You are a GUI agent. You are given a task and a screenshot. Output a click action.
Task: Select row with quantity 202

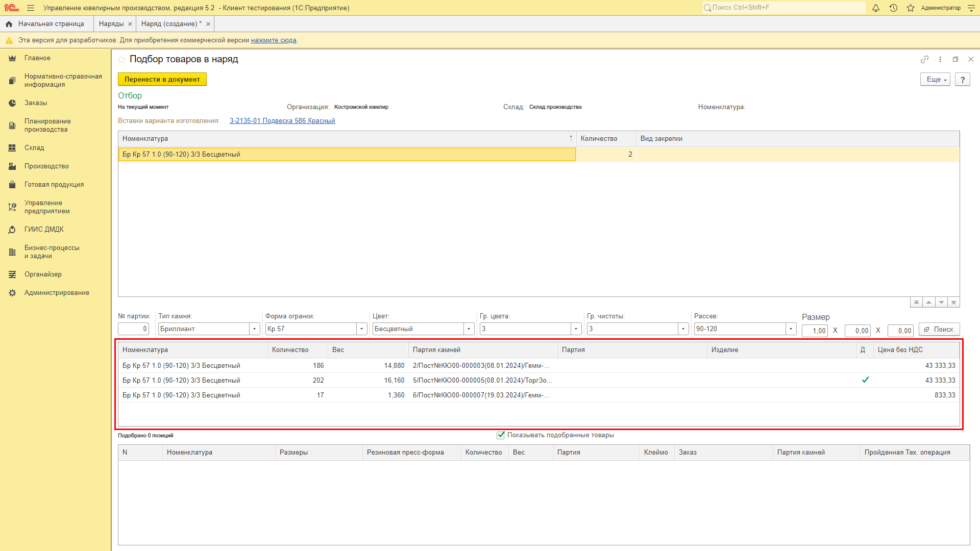pyautogui.click(x=538, y=381)
